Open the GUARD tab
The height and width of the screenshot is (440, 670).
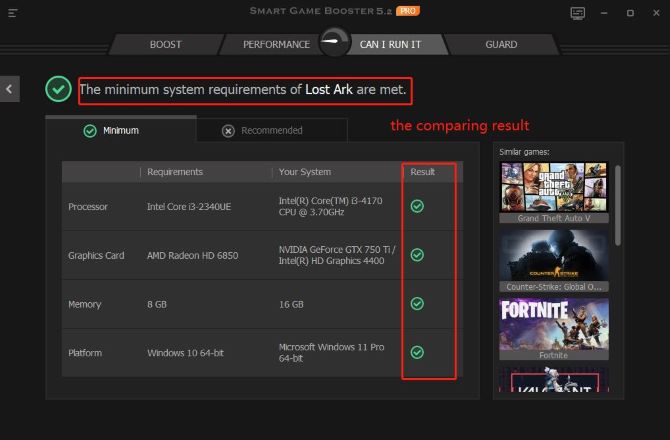tap(501, 44)
